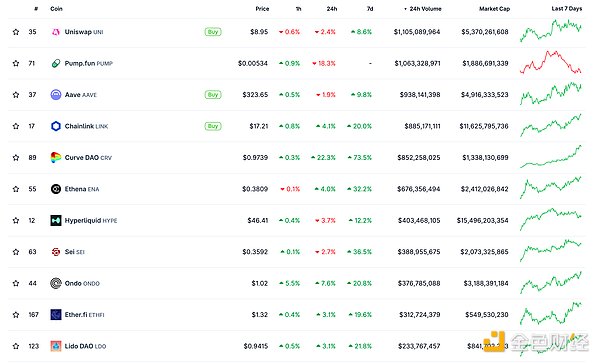
Task: Sort by the Price column header
Action: click(262, 8)
